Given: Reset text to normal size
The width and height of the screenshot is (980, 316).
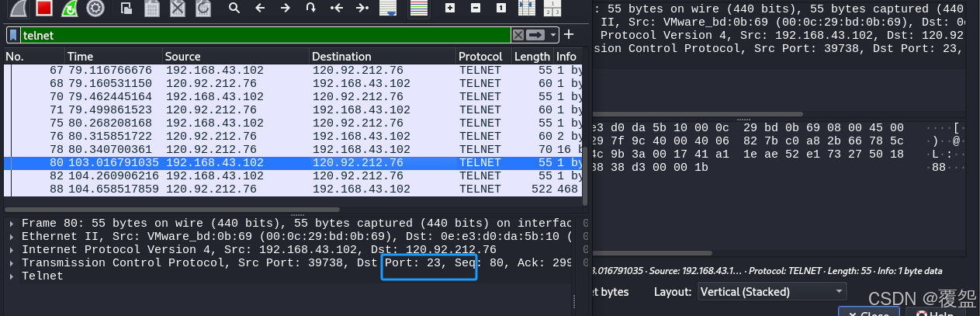Looking at the screenshot, I should (x=501, y=8).
